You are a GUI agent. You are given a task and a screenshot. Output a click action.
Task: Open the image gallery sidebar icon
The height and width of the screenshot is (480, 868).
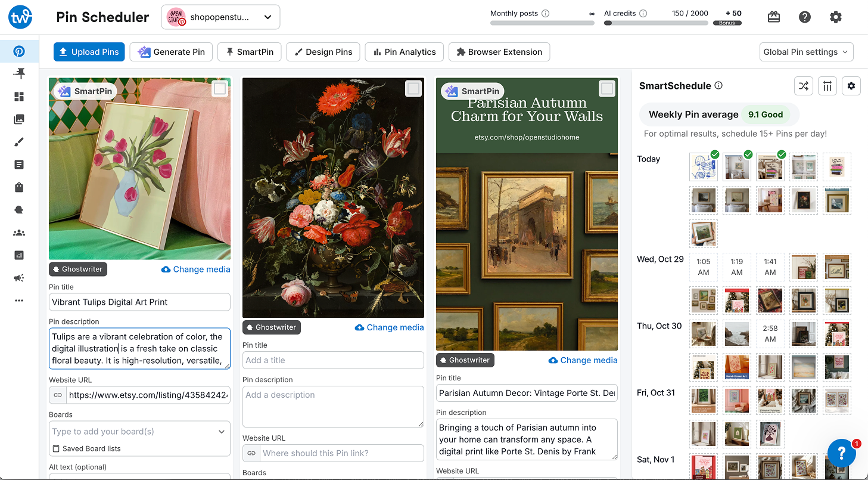(19, 119)
